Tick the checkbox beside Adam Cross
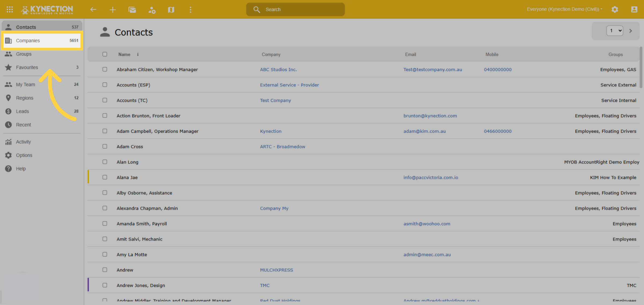 pos(105,146)
